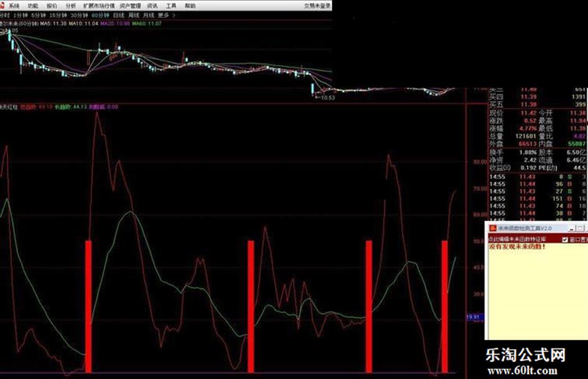Click the 内盘 55087 value
This screenshot has height=379, width=588.
click(577, 144)
